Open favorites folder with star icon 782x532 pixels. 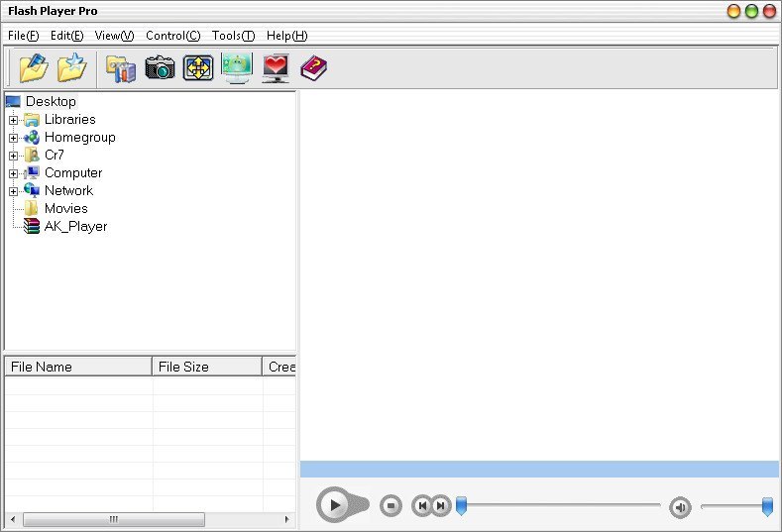pos(71,67)
